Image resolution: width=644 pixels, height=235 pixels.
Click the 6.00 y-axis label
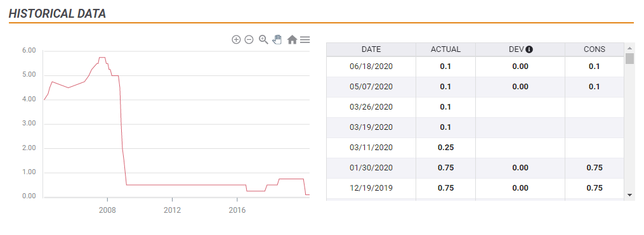[29, 51]
